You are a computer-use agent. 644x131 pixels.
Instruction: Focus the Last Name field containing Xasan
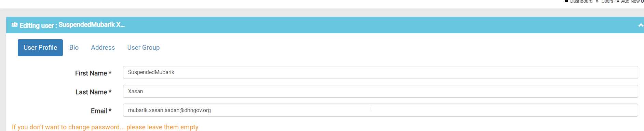380,91
